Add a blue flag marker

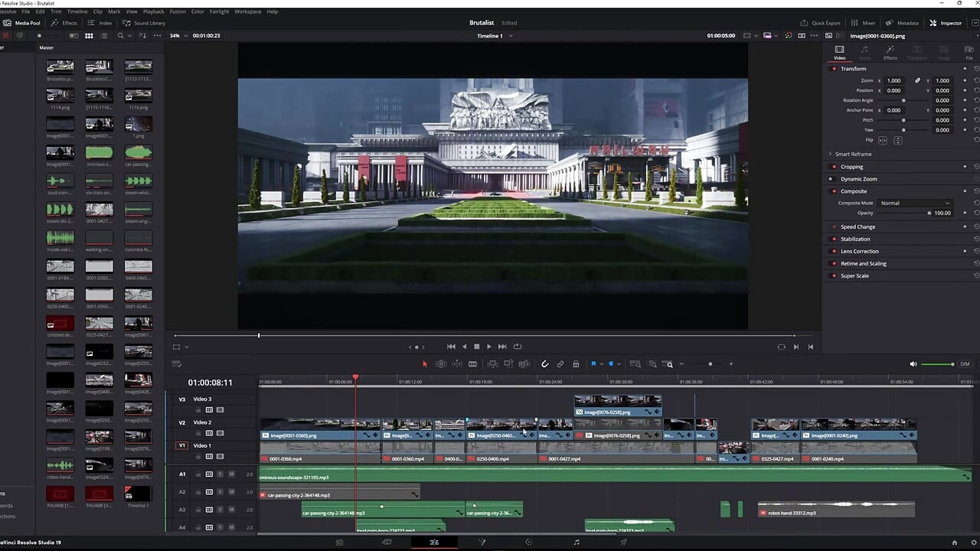coord(593,364)
